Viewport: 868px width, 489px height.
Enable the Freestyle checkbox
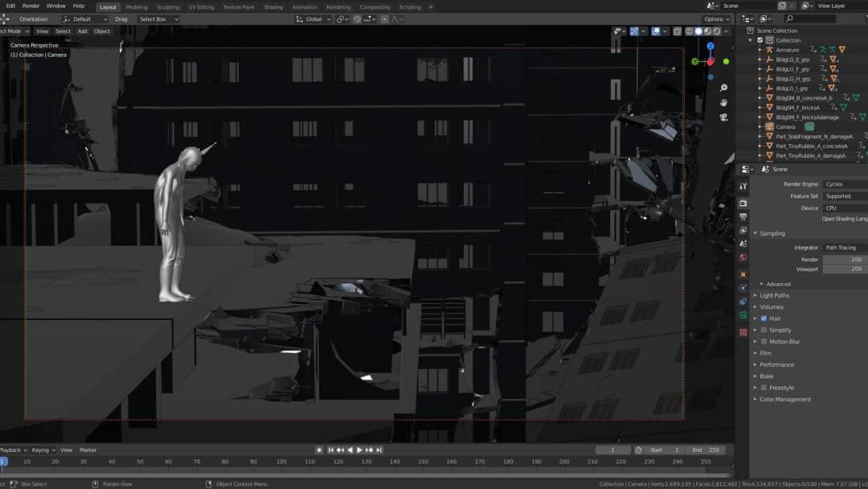tap(764, 388)
